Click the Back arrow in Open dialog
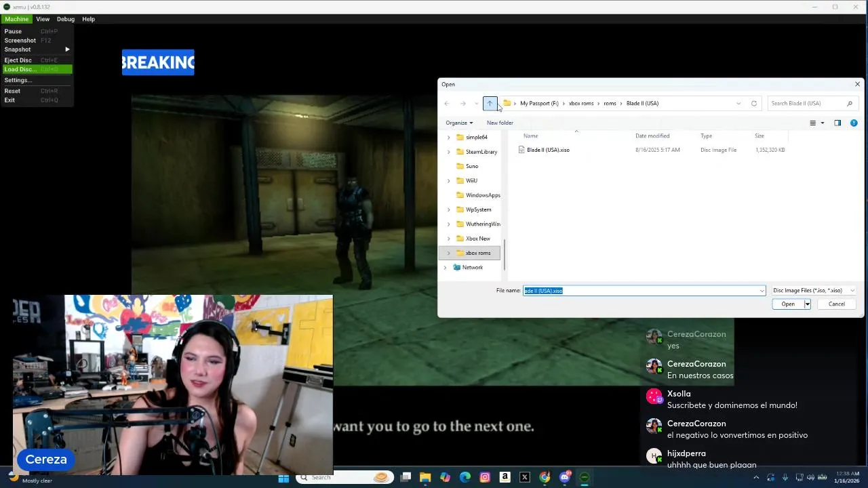The height and width of the screenshot is (488, 868). click(x=447, y=103)
